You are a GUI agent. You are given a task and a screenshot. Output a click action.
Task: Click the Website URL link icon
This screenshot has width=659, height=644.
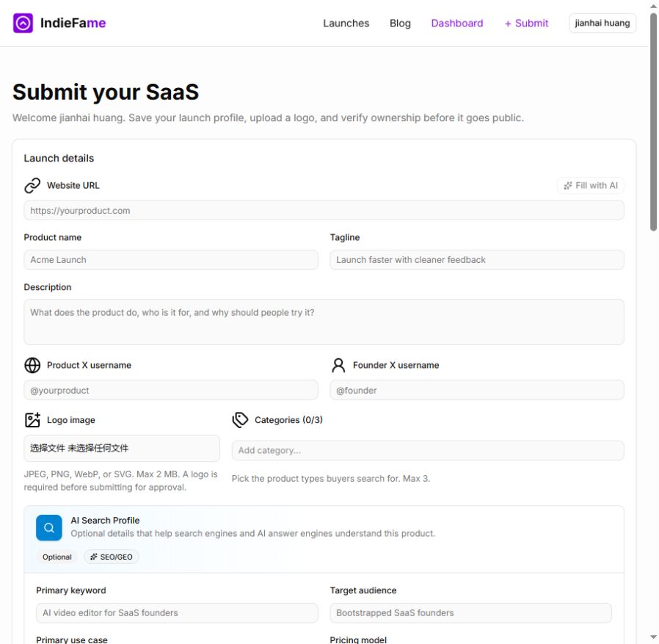32,186
